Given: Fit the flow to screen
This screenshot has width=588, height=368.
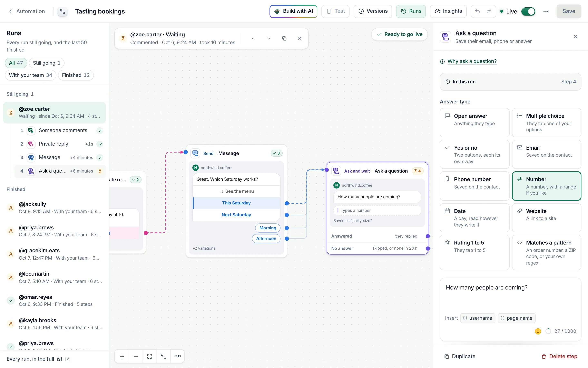Looking at the screenshot, I should click(150, 356).
